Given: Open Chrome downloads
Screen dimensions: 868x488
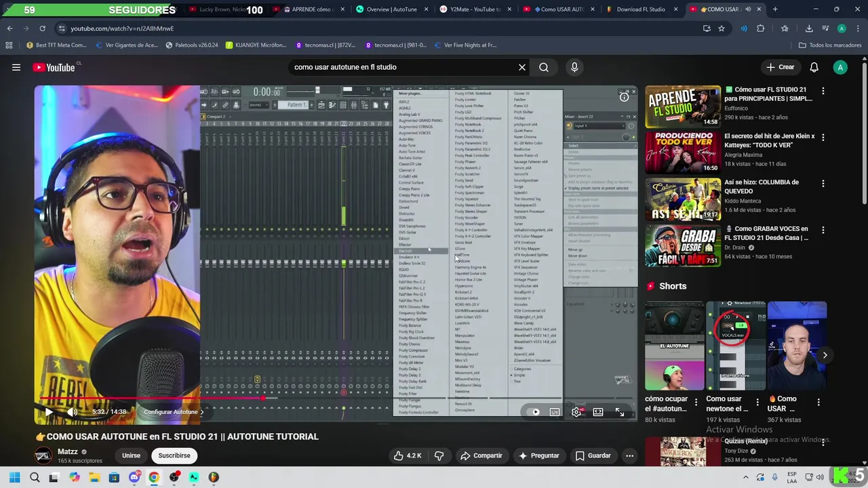Looking at the screenshot, I should 809,28.
